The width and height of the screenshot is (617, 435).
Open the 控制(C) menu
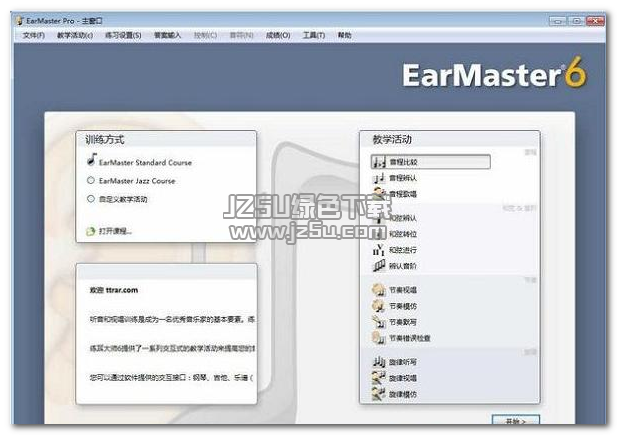pos(205,35)
